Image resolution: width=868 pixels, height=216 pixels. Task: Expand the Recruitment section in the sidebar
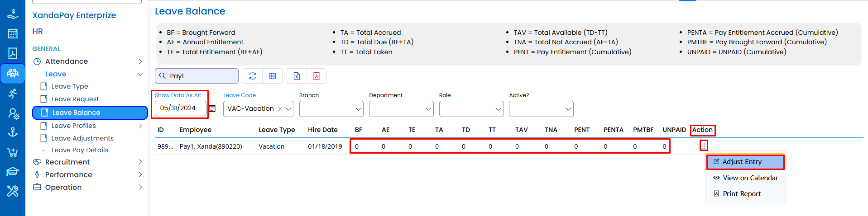click(x=67, y=162)
